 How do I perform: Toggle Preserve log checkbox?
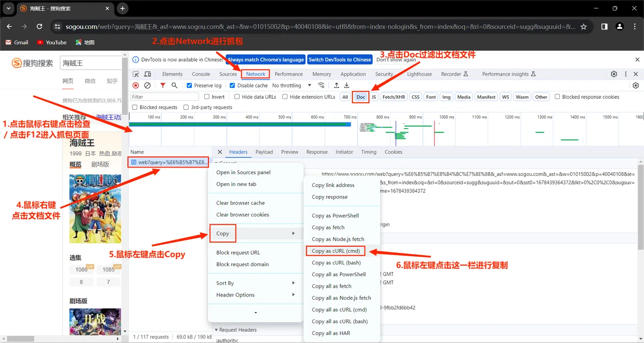(x=189, y=86)
